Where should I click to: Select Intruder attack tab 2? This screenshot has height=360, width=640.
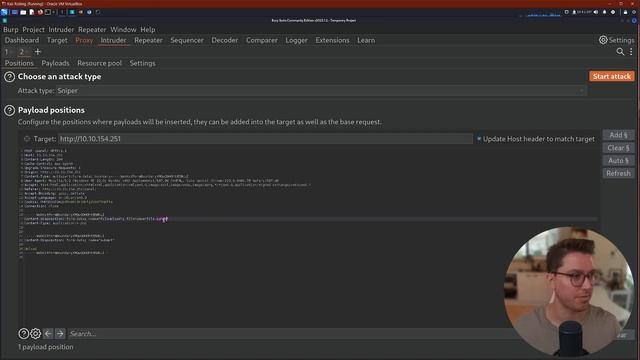click(x=22, y=51)
